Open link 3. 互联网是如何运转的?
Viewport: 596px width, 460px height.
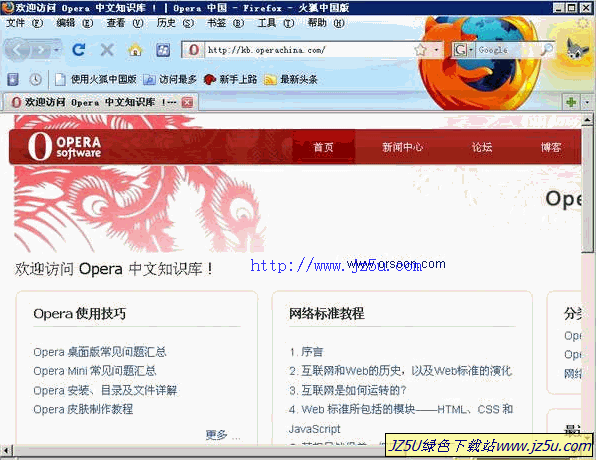point(347,390)
